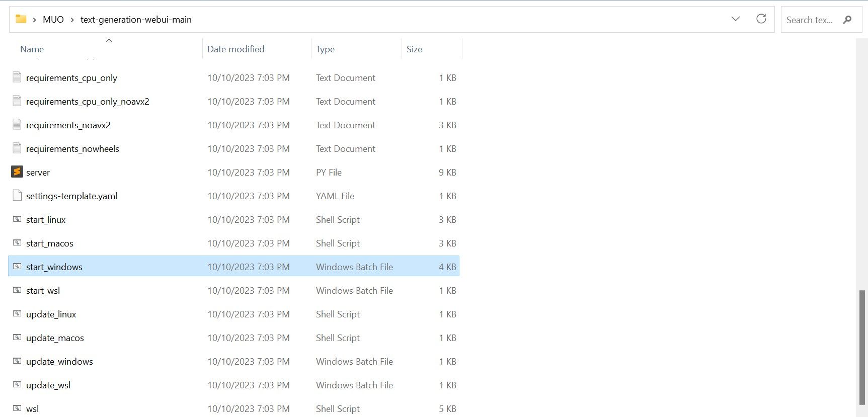Screen dimensions: 868x417
Task: Sort files by Name column header
Action: pyautogui.click(x=32, y=49)
